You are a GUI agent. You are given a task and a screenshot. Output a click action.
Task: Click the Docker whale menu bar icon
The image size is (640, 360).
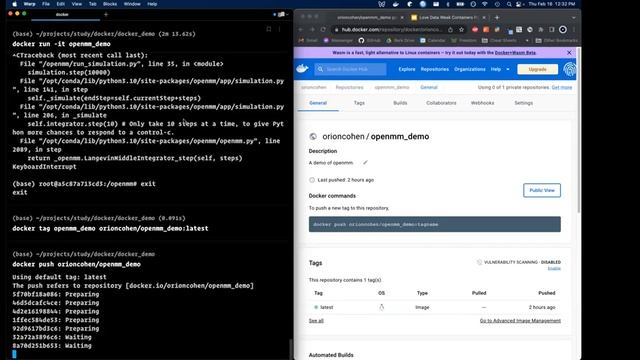[x=395, y=4]
